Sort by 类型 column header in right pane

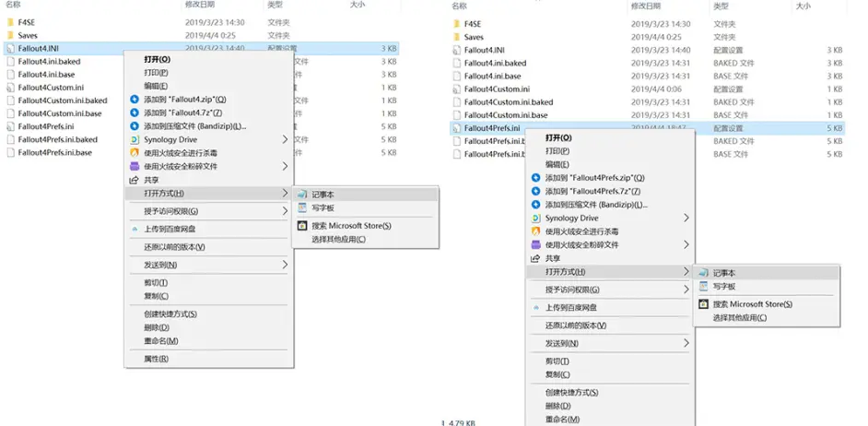721,6
